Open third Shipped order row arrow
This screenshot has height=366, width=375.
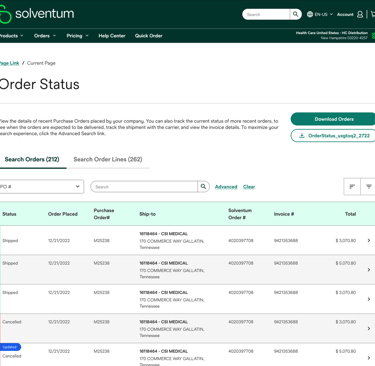tap(369, 299)
